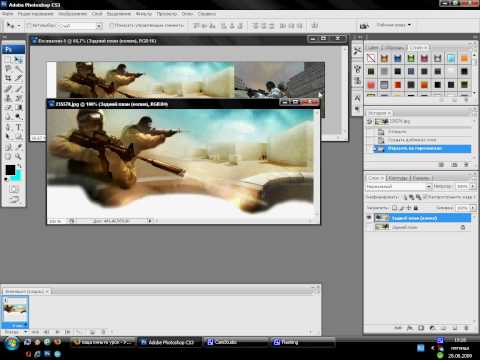Select the Brush tool
The width and height of the screenshot is (480, 360).
pos(19,88)
